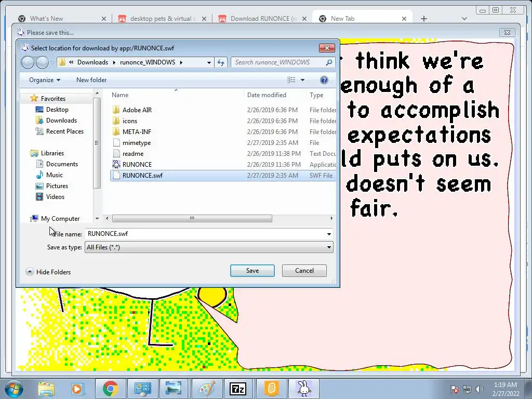
Task: Select Downloads in the navigation pane
Action: click(56, 121)
